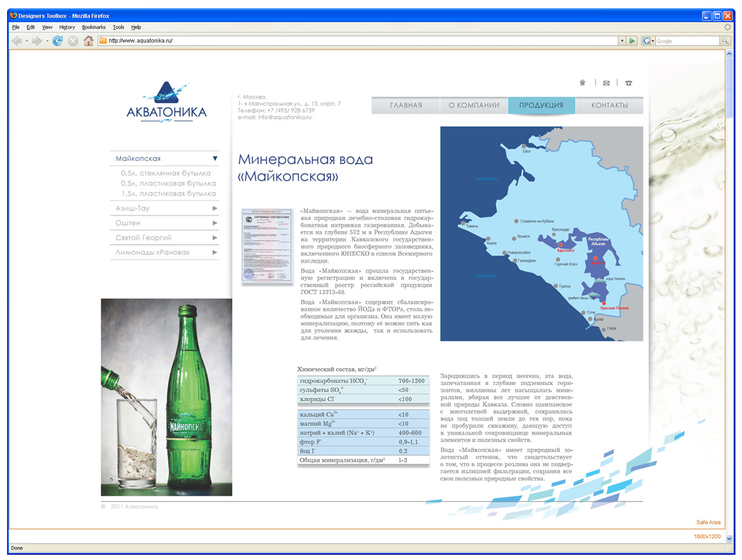Expand the Лимонады «Ранова» sidebar arrow
The image size is (742, 560).
click(x=215, y=252)
